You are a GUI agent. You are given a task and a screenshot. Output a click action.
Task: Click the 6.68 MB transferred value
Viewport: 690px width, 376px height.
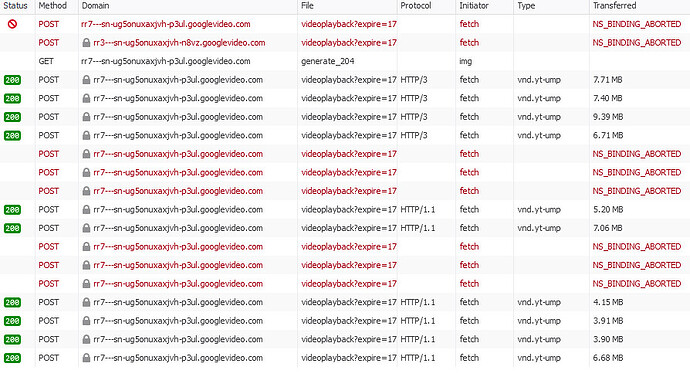click(x=608, y=358)
